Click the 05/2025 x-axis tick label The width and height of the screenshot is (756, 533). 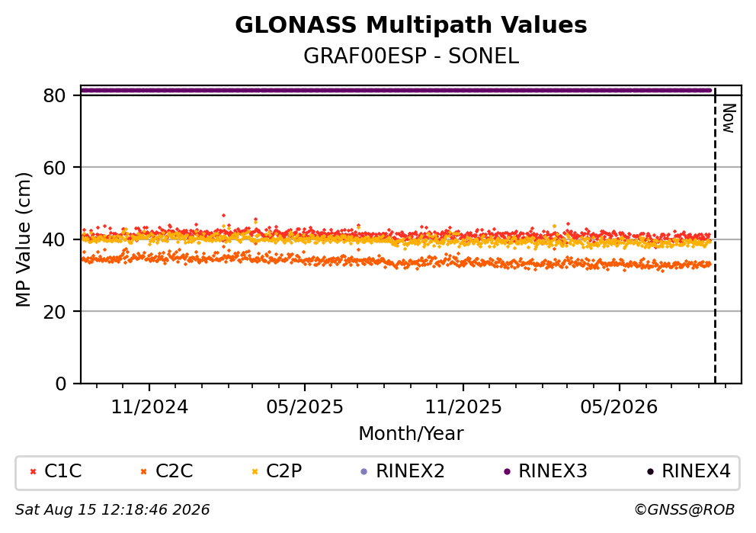[x=305, y=408]
